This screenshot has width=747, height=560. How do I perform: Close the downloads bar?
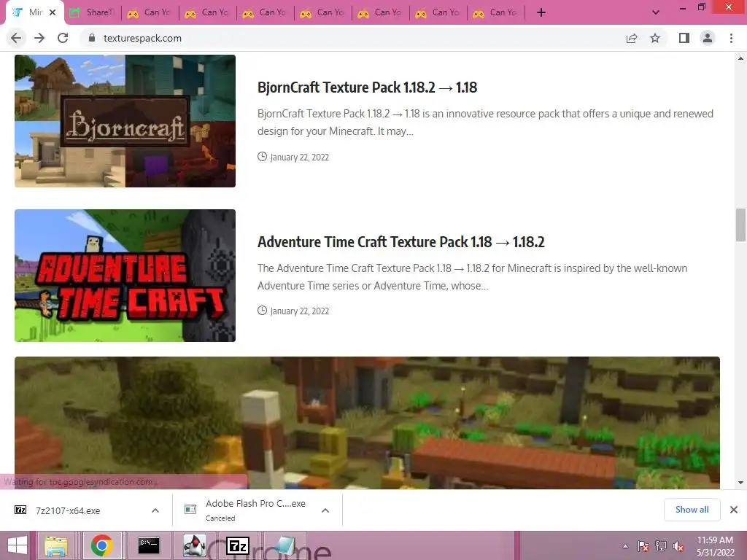tap(734, 510)
